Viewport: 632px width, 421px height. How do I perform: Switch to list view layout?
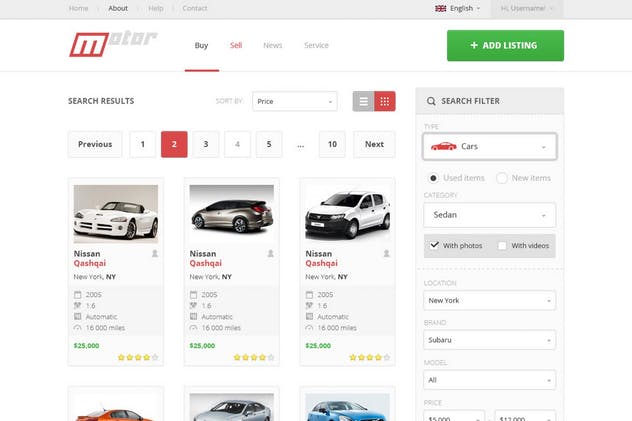364,101
